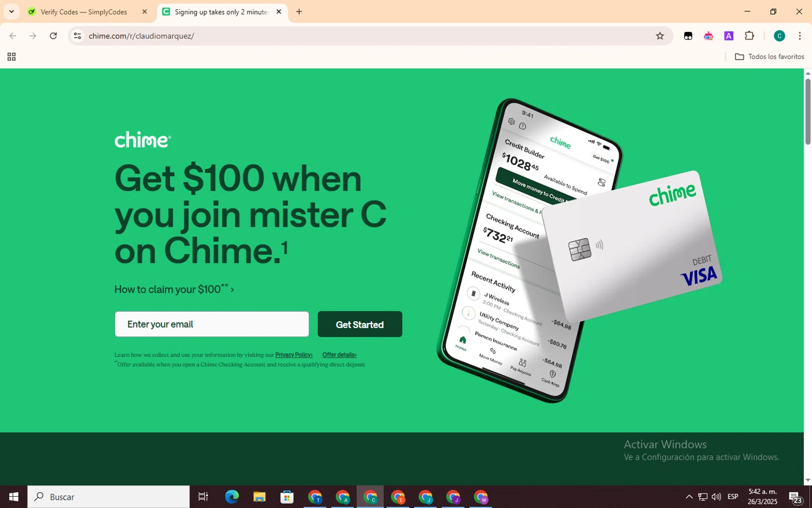Click How to claim your $100 link
This screenshot has height=508, width=812.
point(174,289)
